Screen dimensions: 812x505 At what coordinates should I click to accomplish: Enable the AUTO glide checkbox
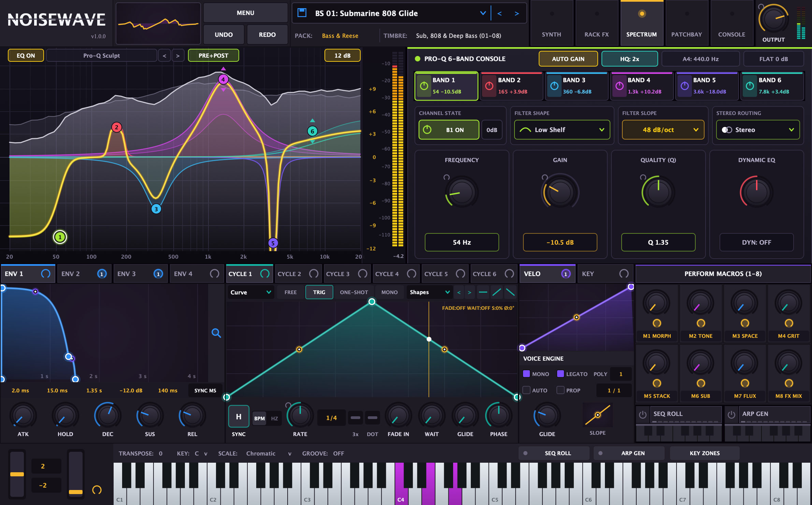point(526,390)
